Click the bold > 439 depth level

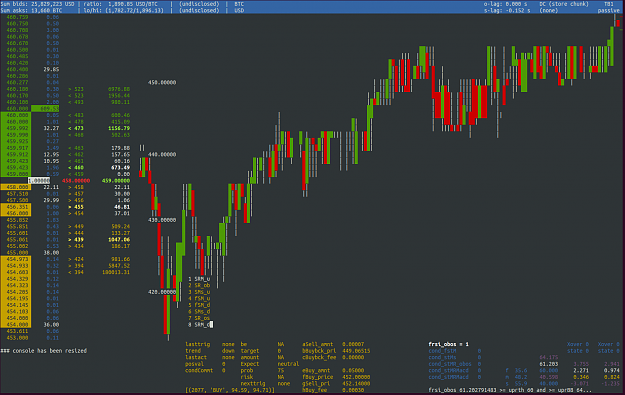(x=76, y=240)
